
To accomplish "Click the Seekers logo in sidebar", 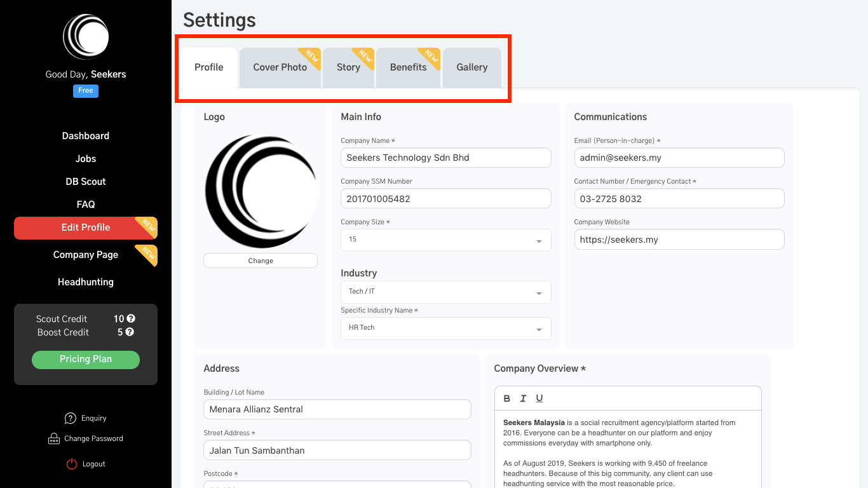I will point(86,37).
